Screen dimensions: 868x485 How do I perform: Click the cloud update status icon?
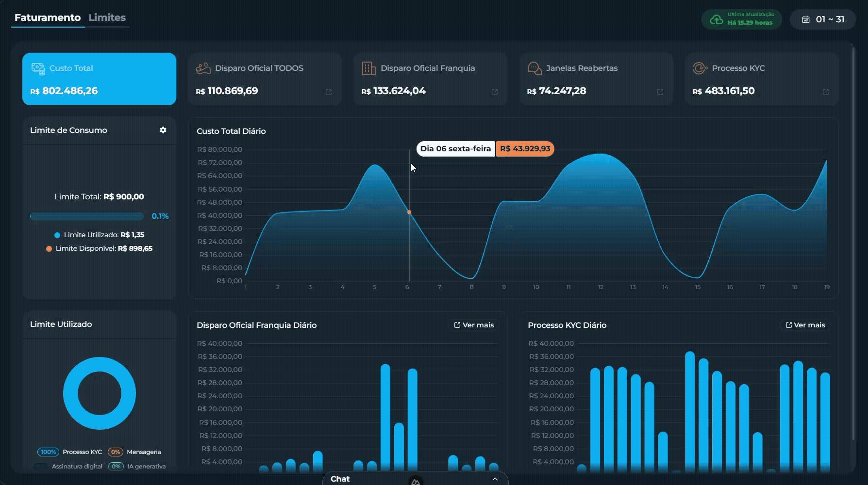[x=717, y=19]
